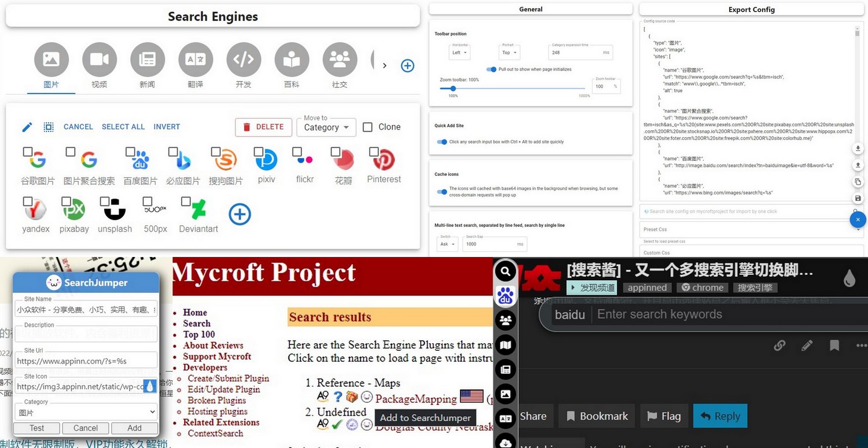Click the picture icon on vertical toolbar
Viewport: 868px width, 448px height.
506,394
